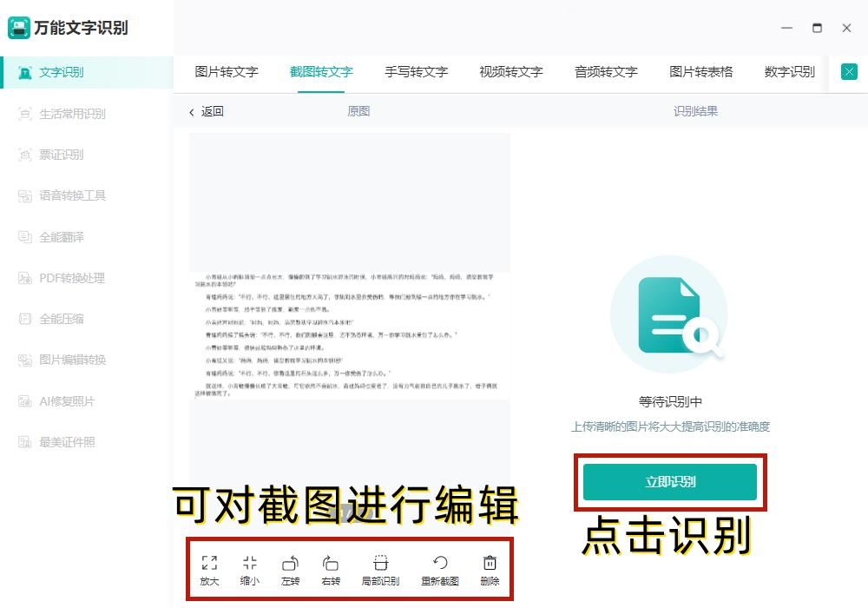Click the 生活常用识别 sidebar icon
The image size is (868, 608).
pyautogui.click(x=25, y=114)
